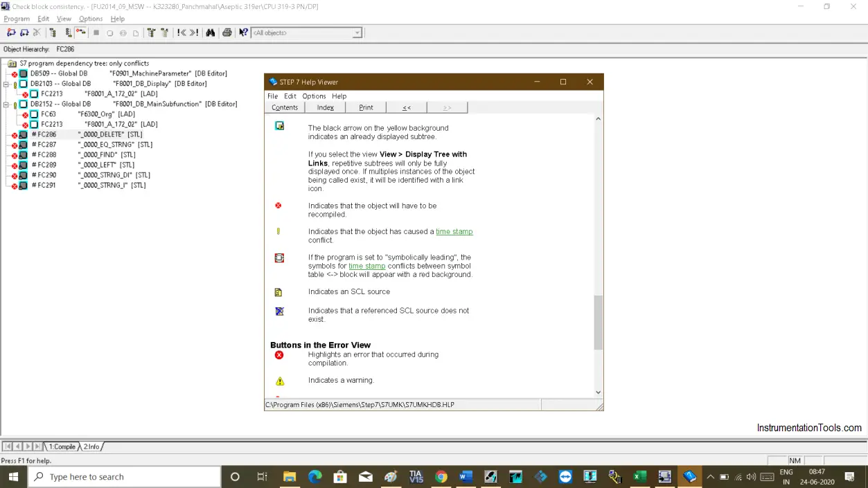
Task: Click the ENG IN language indicator
Action: click(786, 477)
